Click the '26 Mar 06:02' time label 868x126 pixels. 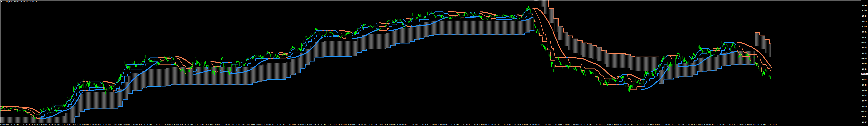[56, 124]
